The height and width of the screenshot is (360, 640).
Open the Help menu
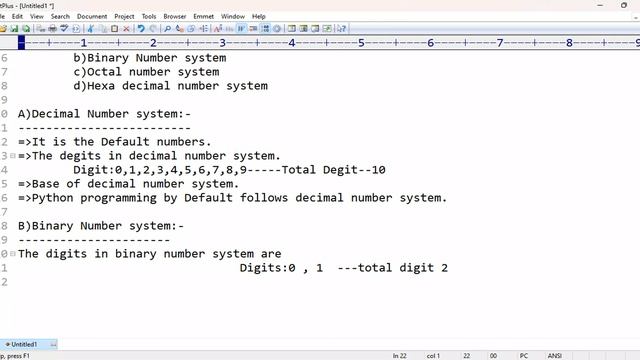click(258, 16)
